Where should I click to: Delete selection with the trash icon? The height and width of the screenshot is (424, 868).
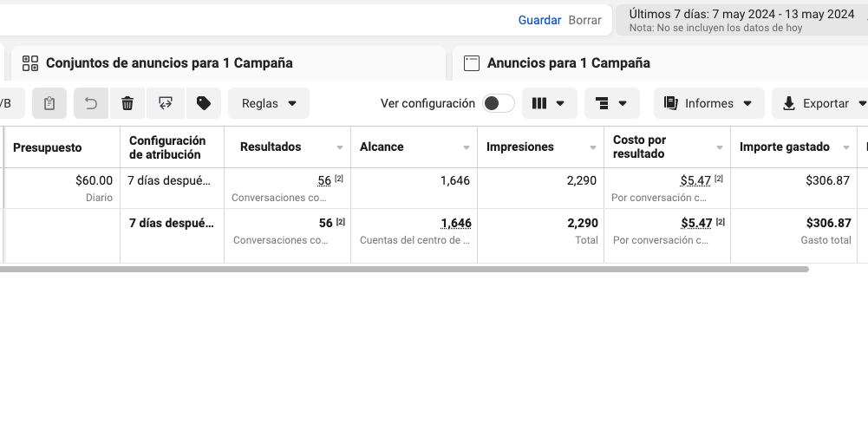click(127, 103)
